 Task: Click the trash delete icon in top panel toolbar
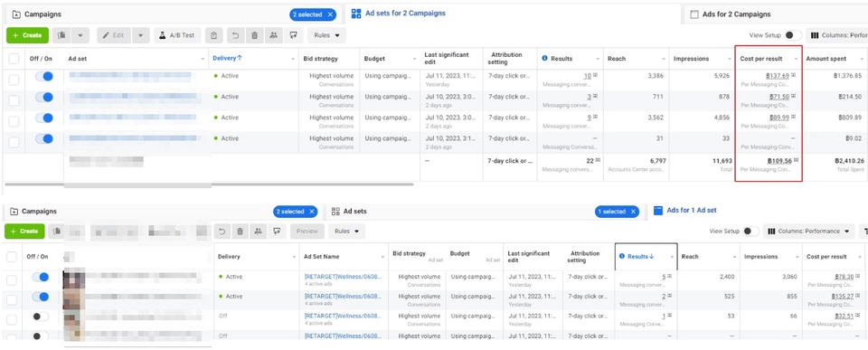255,35
